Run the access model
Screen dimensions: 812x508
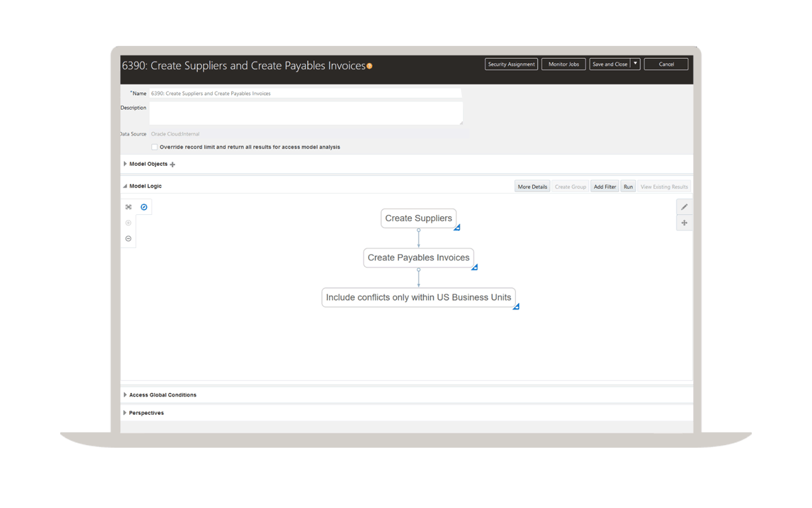pos(628,187)
